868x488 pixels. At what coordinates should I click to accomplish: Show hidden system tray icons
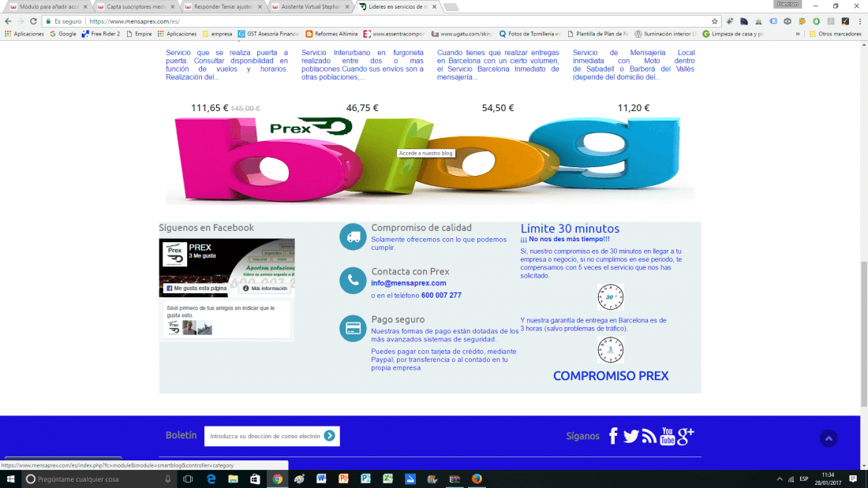pos(780,479)
